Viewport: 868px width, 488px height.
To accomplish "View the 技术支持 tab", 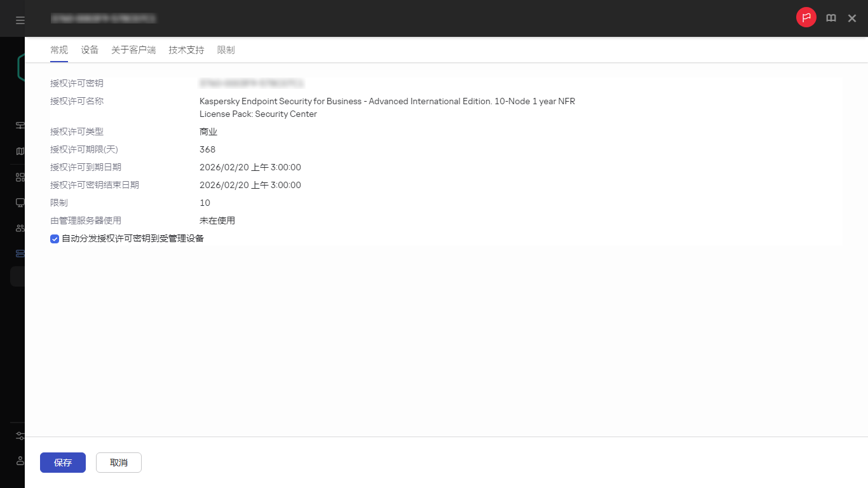I will 186,50.
